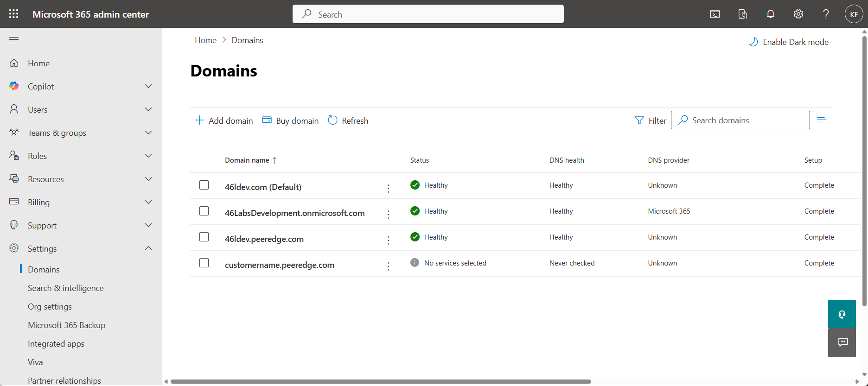Expand the Billing menu chevron
Viewport: 868px width, 386px height.
pos(148,202)
